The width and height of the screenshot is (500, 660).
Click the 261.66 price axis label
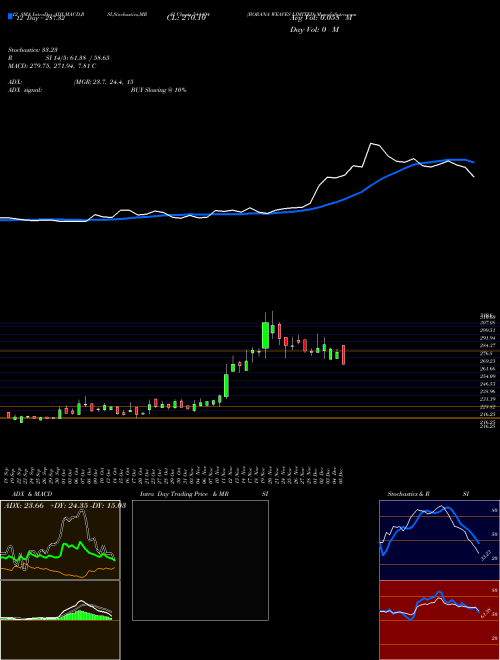488,368
